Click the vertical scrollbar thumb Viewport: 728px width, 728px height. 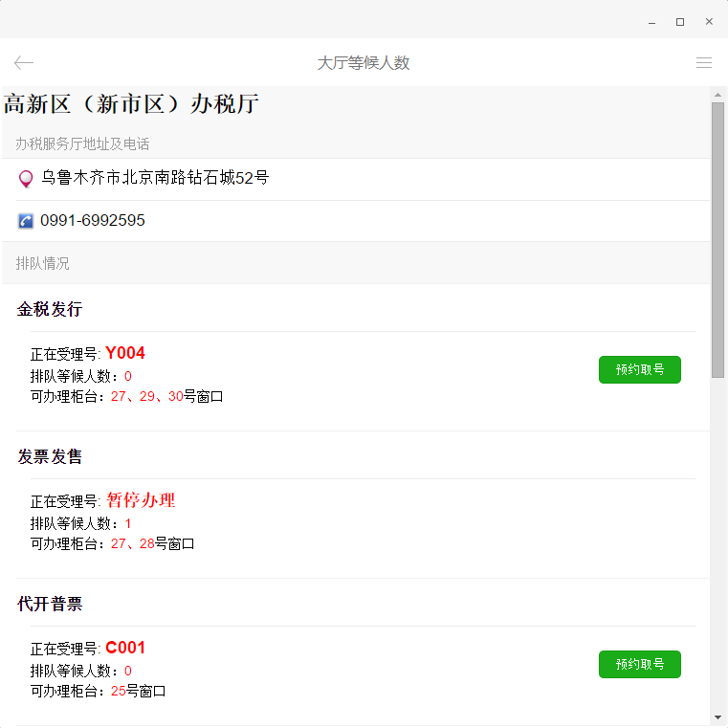(x=717, y=239)
